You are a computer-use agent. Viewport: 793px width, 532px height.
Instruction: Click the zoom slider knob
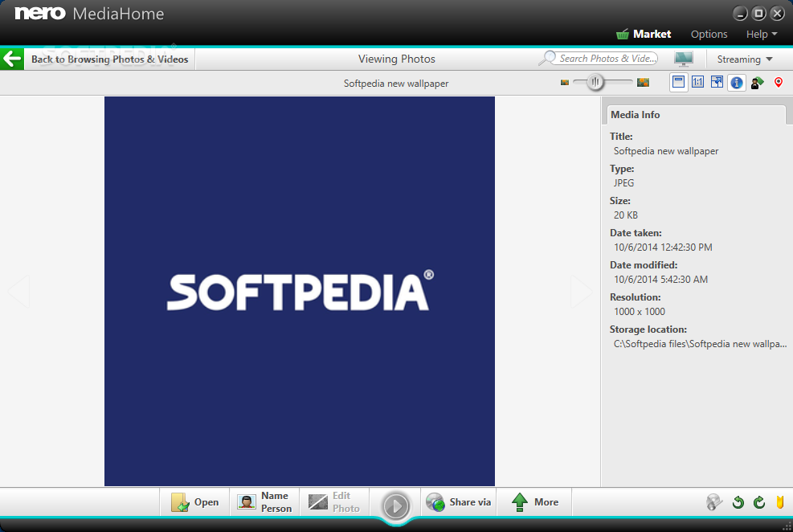(595, 82)
